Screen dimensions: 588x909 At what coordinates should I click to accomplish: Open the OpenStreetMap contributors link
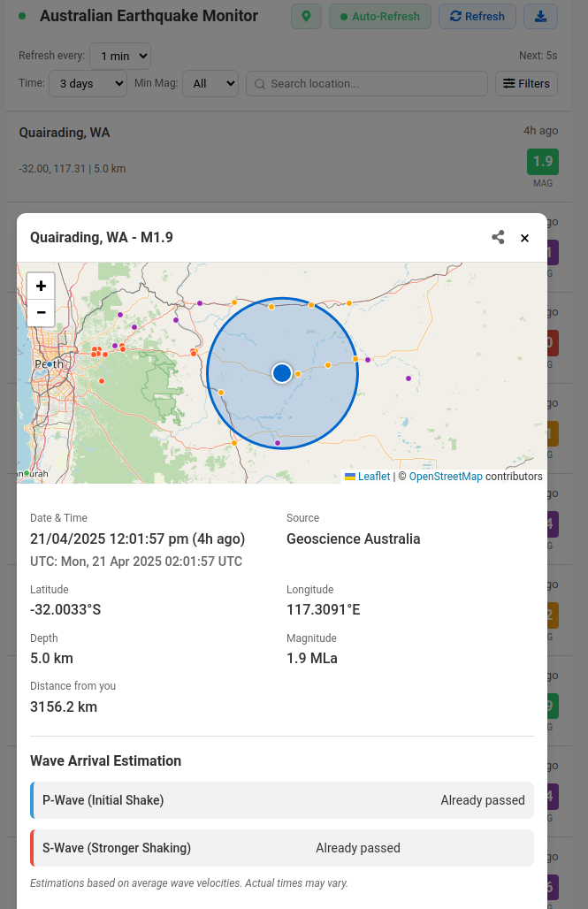point(446,476)
